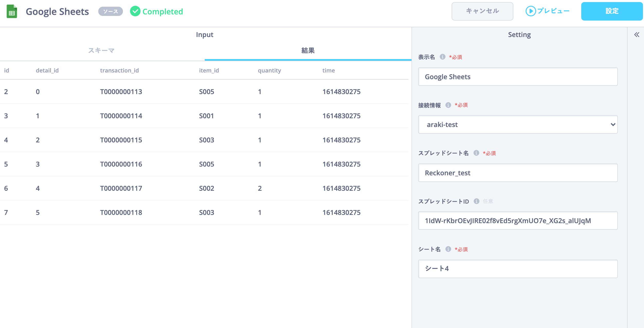Image resolution: width=644 pixels, height=328 pixels.
Task: Switch to the 結果 tab
Action: pyautogui.click(x=308, y=50)
